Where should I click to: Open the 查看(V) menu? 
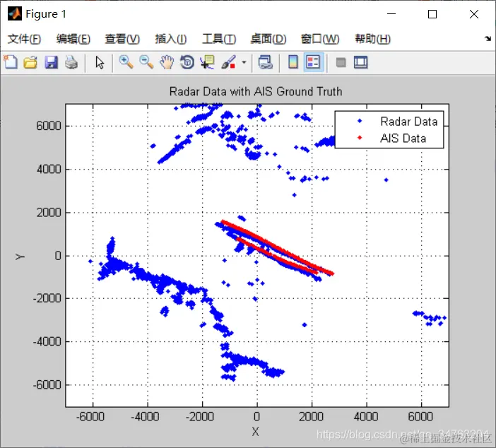pos(122,39)
